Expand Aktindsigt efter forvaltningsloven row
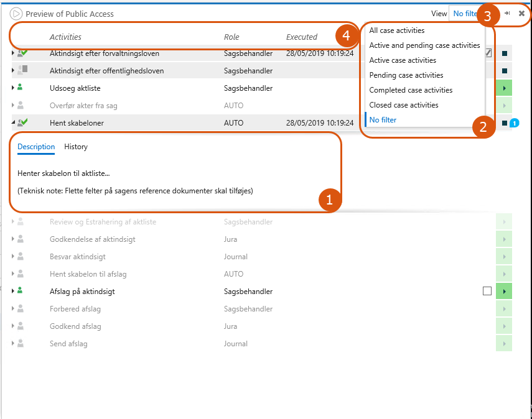This screenshot has width=532, height=419. (x=13, y=53)
